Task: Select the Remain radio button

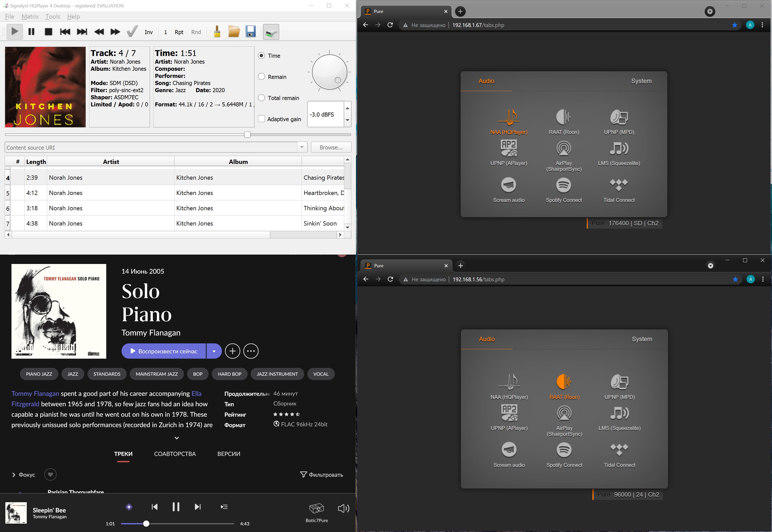Action: pos(262,77)
